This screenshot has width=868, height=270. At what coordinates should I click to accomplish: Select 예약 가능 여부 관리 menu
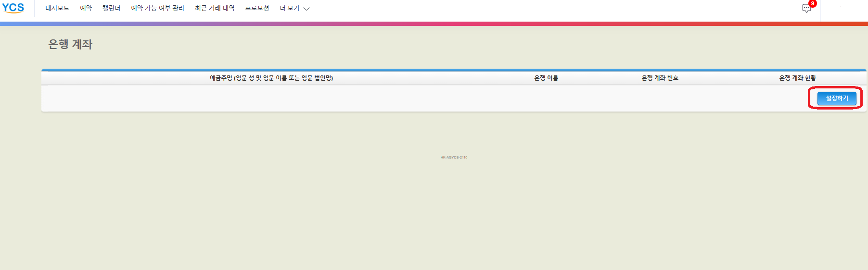click(158, 8)
